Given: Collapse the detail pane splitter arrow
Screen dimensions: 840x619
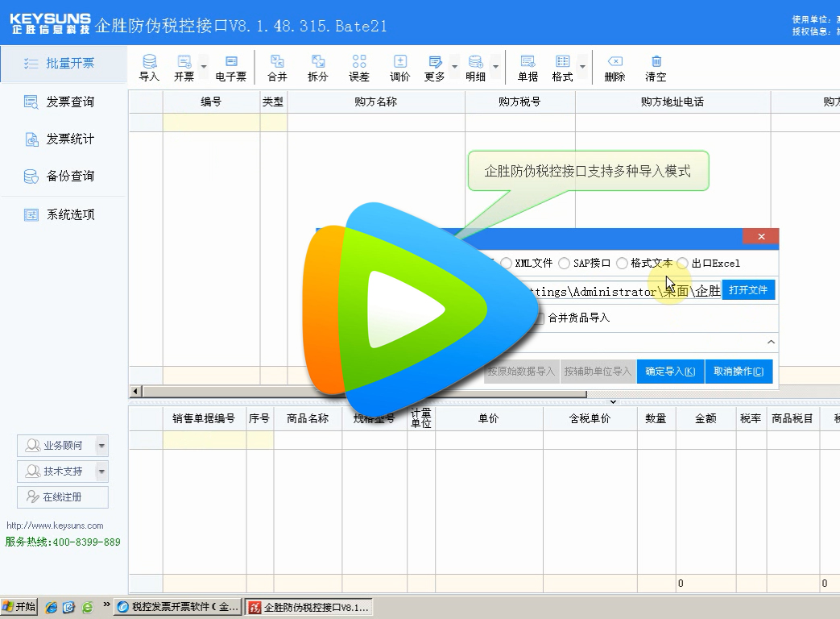Looking at the screenshot, I should [614, 402].
